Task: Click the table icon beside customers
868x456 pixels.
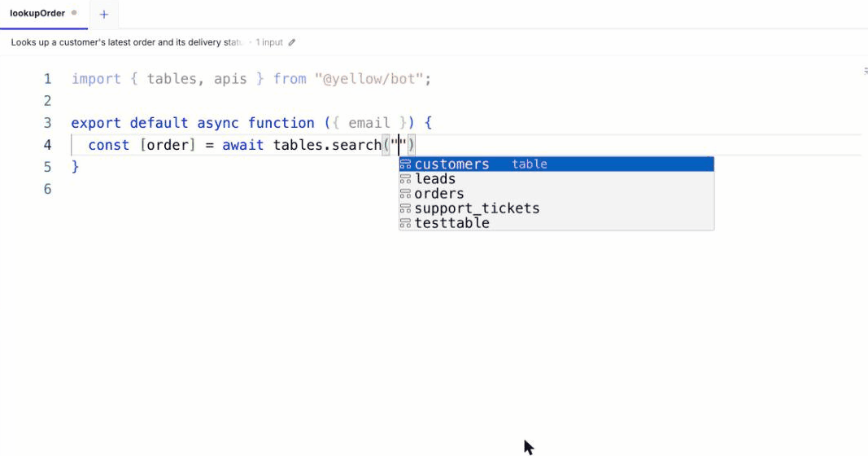Action: pos(406,164)
